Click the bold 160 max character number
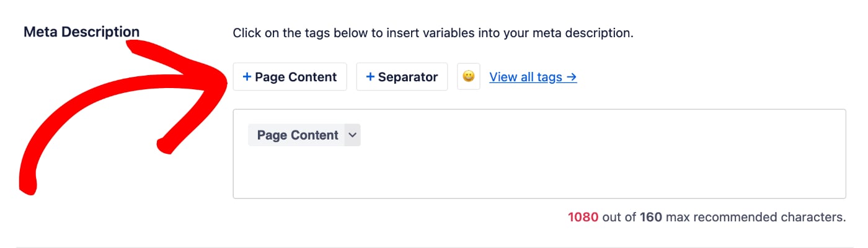Viewport: 868px width, 248px height. tap(651, 217)
